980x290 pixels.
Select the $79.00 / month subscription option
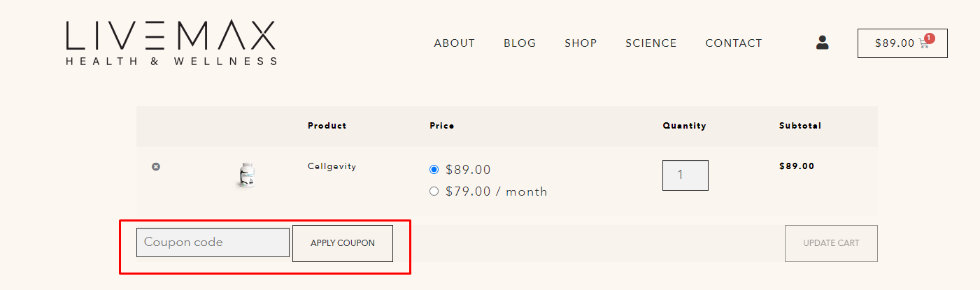coord(434,191)
